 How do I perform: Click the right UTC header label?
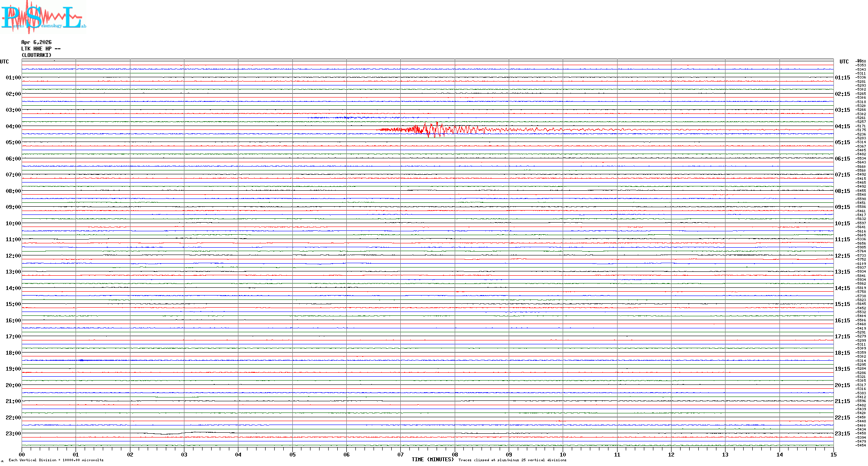[x=844, y=62]
